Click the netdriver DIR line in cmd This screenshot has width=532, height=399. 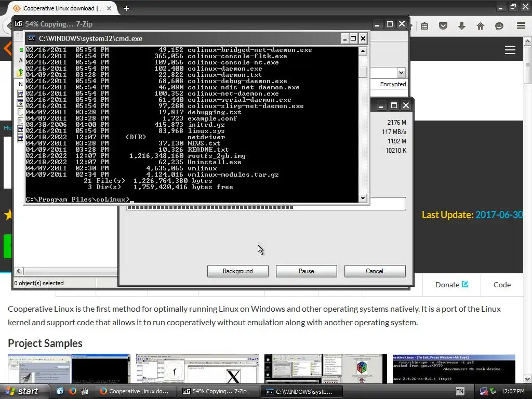[x=126, y=137]
